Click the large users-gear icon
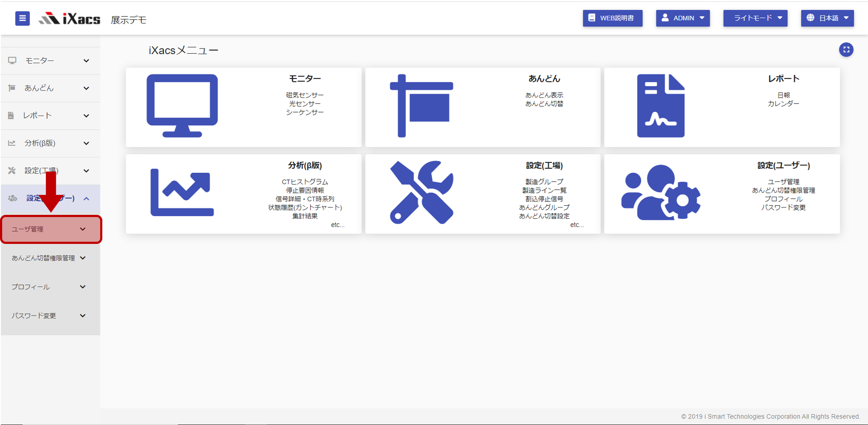Screen dimensions: 868x425 [661, 192]
